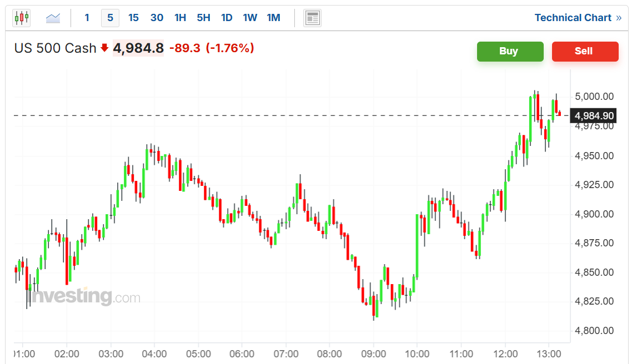This screenshot has width=632, height=364.
Task: Set the chart to 1M timeframe
Action: [x=274, y=18]
